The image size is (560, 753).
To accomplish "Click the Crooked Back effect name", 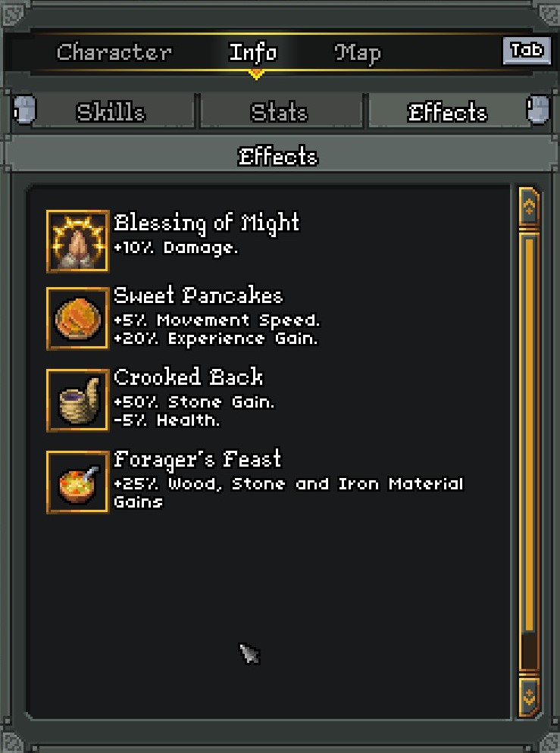I will pyautogui.click(x=188, y=377).
